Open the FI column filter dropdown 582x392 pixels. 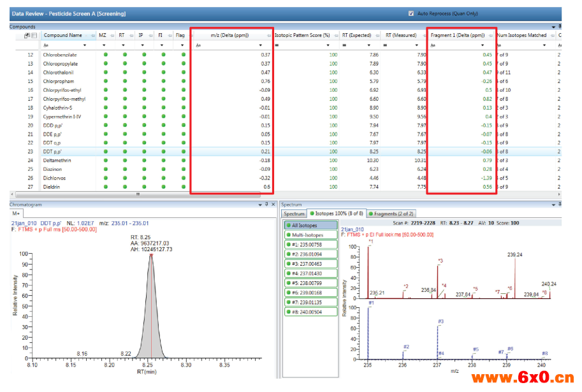click(x=162, y=45)
